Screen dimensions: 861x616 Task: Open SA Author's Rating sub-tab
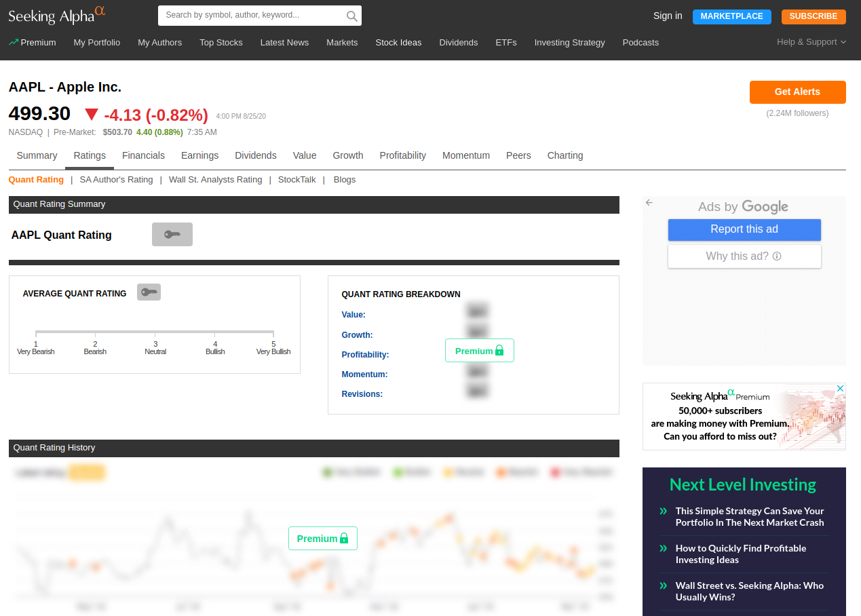(x=116, y=180)
